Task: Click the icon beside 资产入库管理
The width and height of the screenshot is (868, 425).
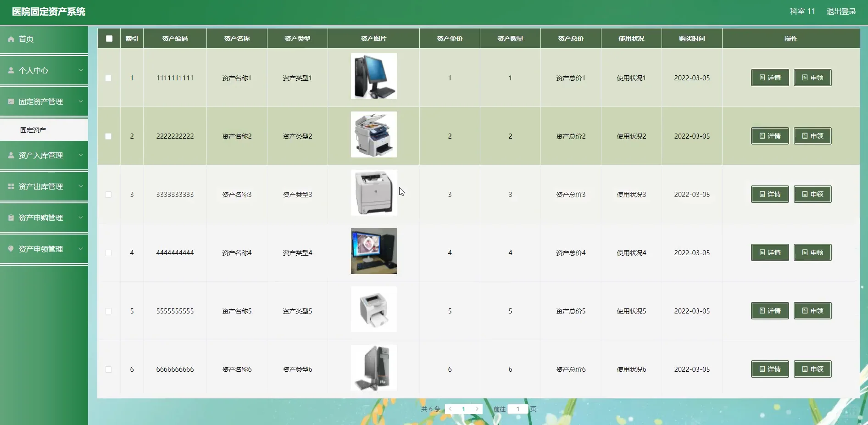Action: pyautogui.click(x=11, y=155)
